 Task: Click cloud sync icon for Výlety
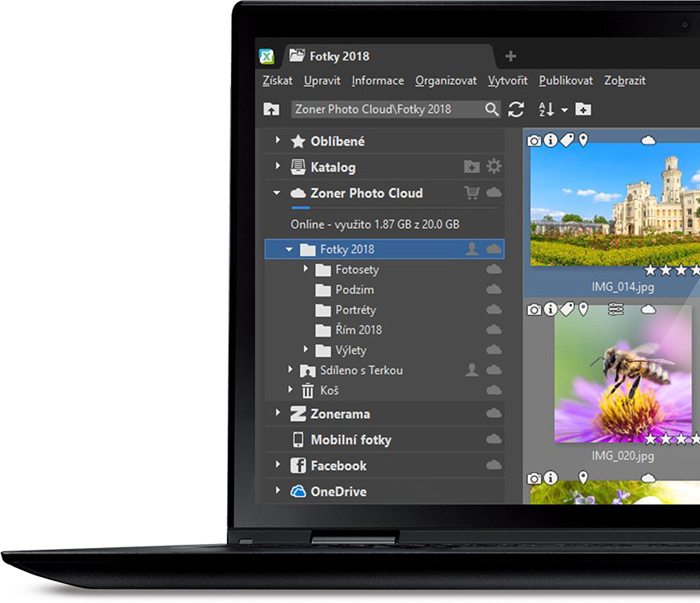(x=494, y=349)
